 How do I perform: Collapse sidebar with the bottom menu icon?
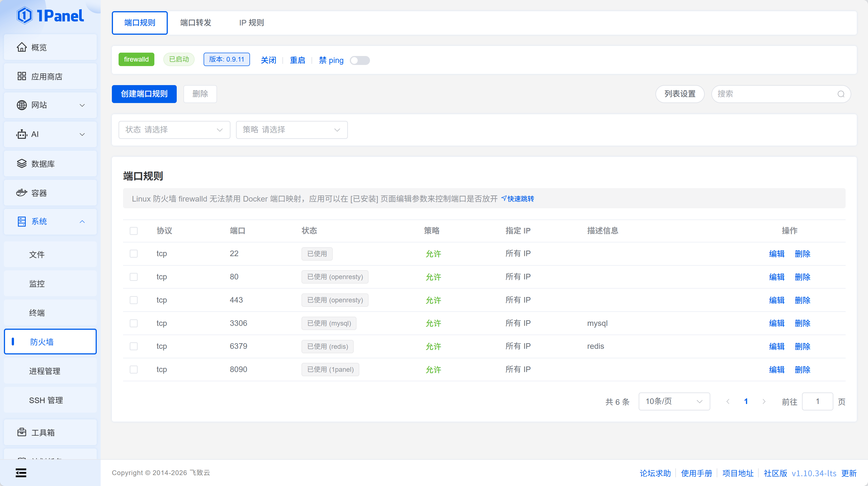(21, 473)
